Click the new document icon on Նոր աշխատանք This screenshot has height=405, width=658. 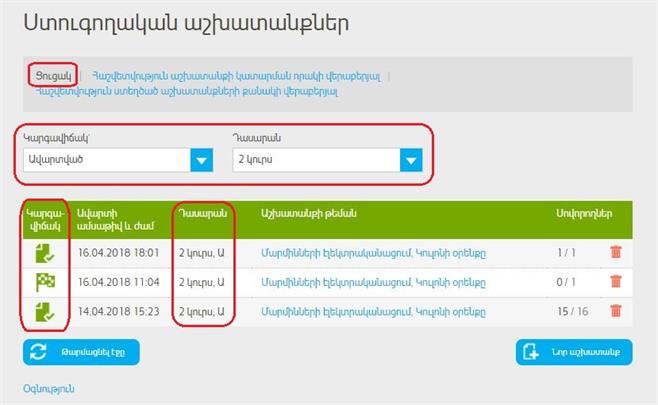tap(533, 352)
